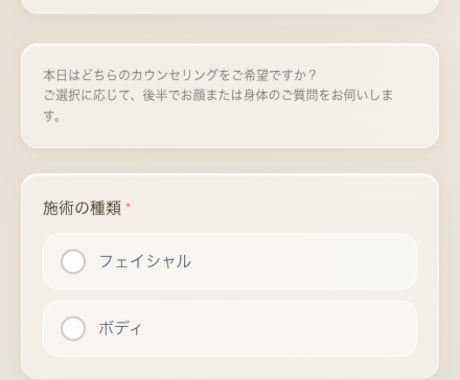
Task: Click the ボディ option label text
Action: tap(120, 329)
